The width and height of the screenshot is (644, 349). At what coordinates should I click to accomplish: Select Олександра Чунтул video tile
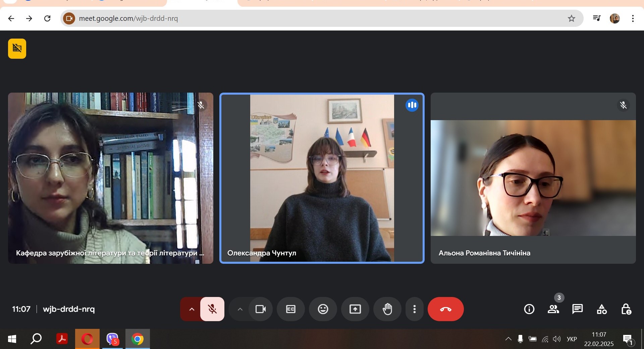pyautogui.click(x=322, y=178)
